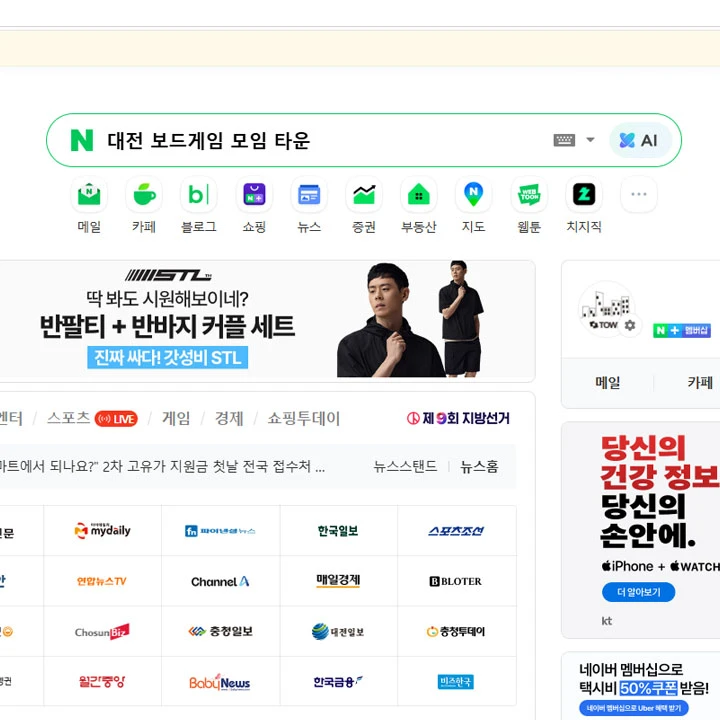Open the 택시비 50%쿠폰 membership promo text
Screen dimensions: 720x720
[644, 688]
